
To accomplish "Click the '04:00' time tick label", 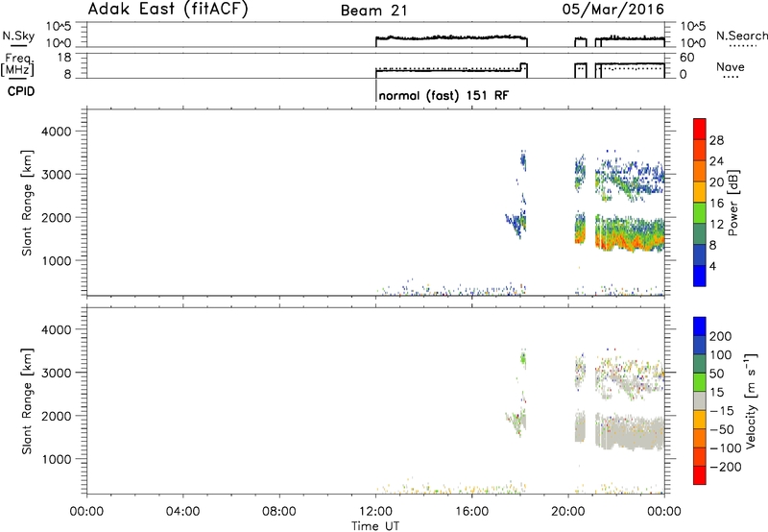I will (x=182, y=512).
